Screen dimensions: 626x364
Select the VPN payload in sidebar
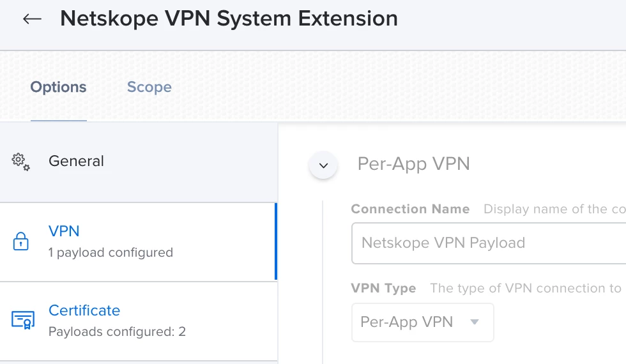pyautogui.click(x=138, y=242)
